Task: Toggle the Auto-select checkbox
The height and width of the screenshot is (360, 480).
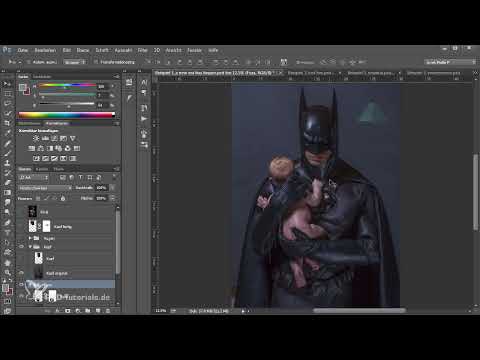Action: pyautogui.click(x=29, y=62)
